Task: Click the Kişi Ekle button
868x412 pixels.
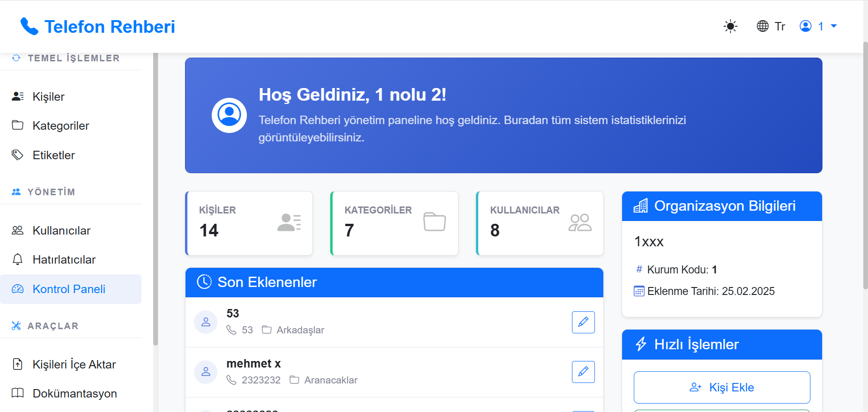Action: point(722,387)
